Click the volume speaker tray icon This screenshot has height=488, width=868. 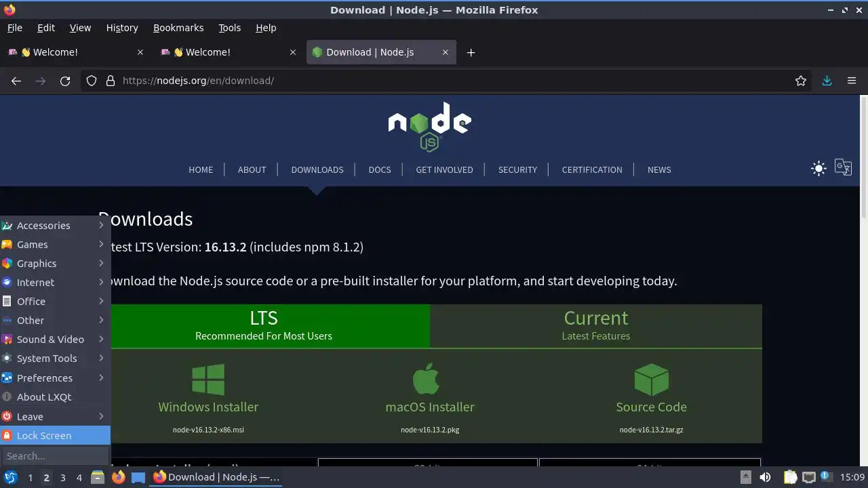pos(765,477)
